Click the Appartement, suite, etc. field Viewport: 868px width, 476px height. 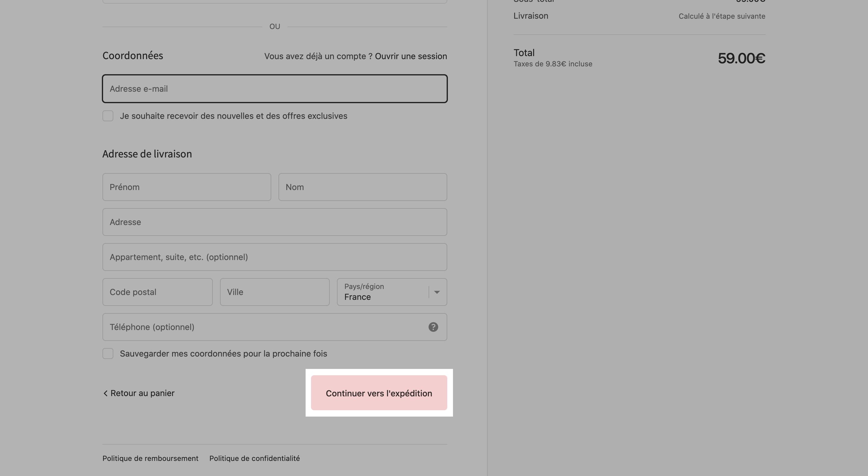click(x=275, y=257)
